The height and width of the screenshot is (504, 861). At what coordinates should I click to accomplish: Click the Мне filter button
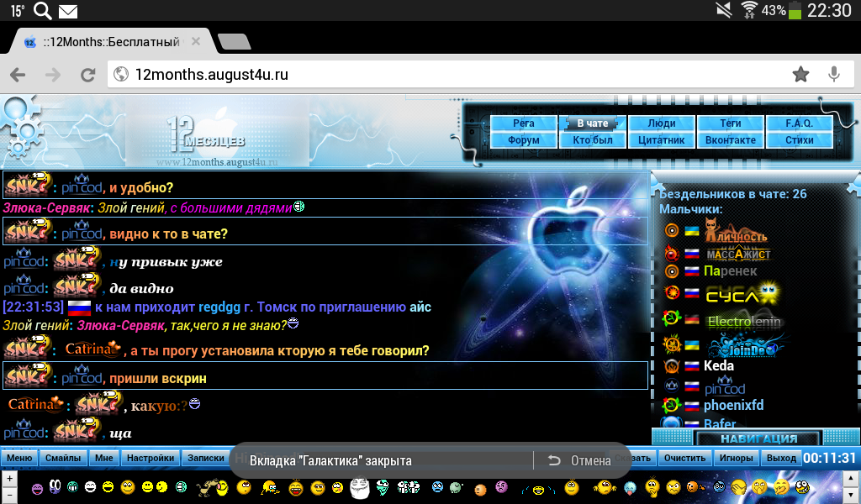coord(103,458)
